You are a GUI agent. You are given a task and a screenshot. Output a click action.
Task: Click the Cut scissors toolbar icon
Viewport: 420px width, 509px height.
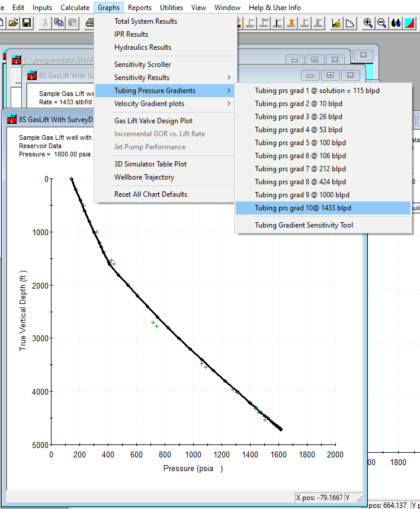(x=45, y=23)
